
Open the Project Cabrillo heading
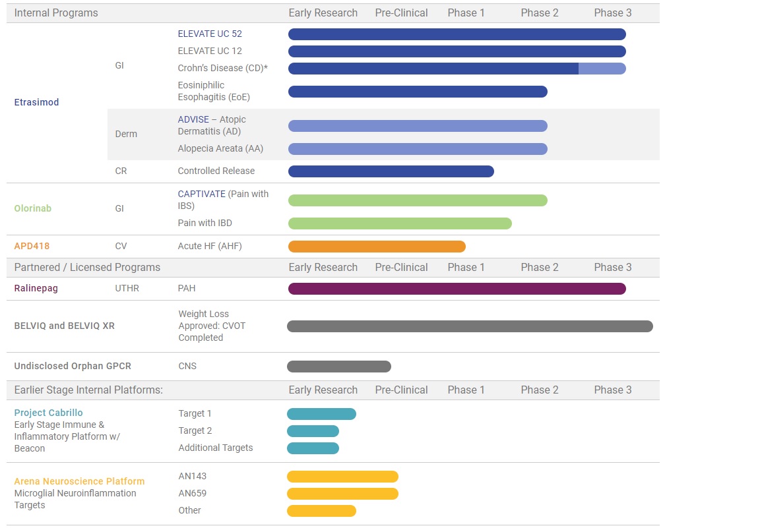tap(48, 413)
